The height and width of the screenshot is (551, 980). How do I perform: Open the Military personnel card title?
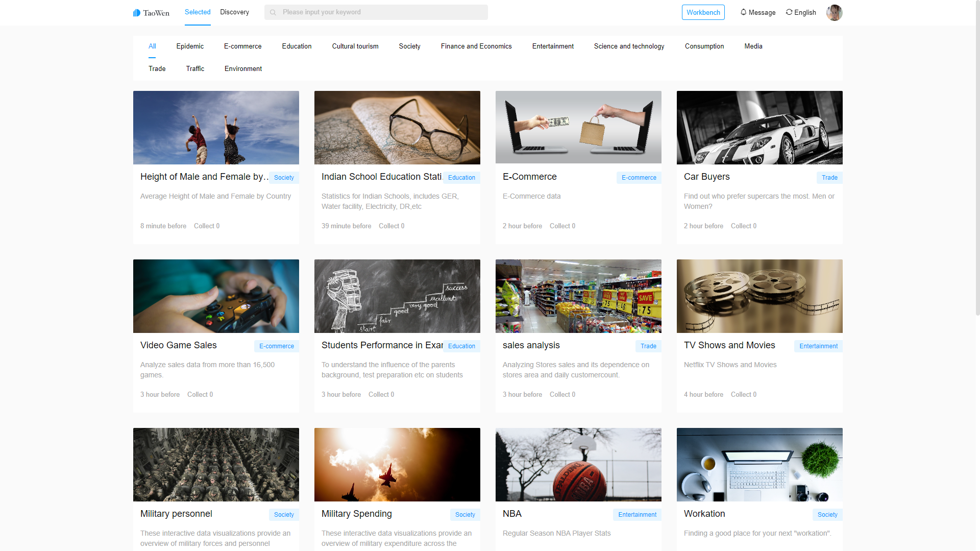click(176, 514)
